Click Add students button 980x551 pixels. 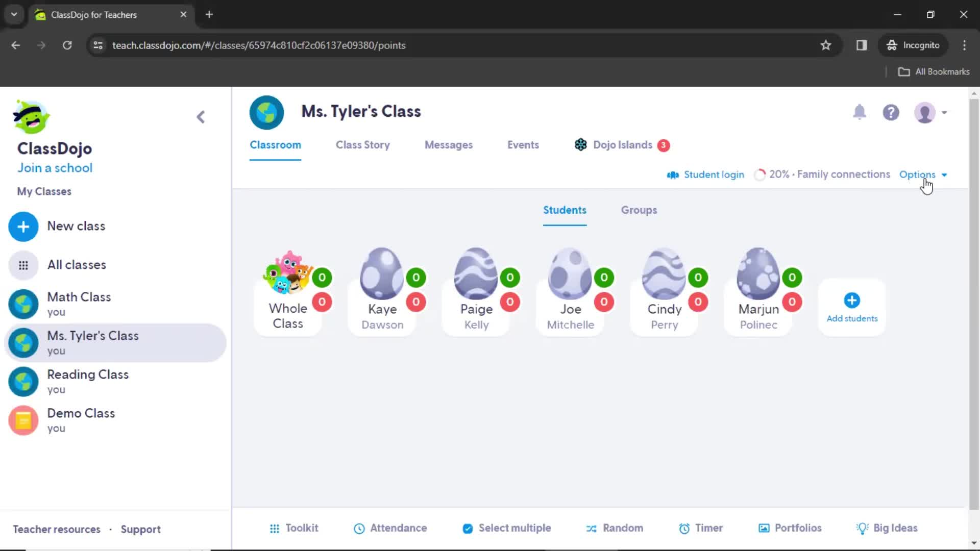(x=852, y=307)
